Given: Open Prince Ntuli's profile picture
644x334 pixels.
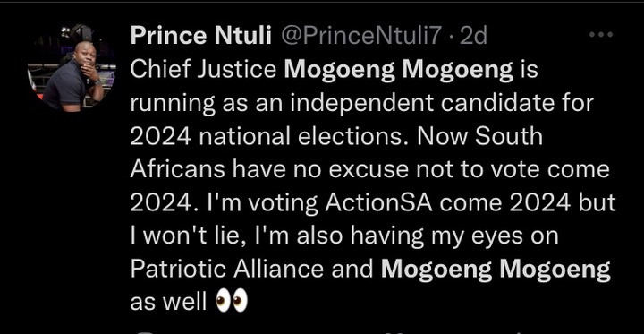Looking at the screenshot, I should point(72,68).
